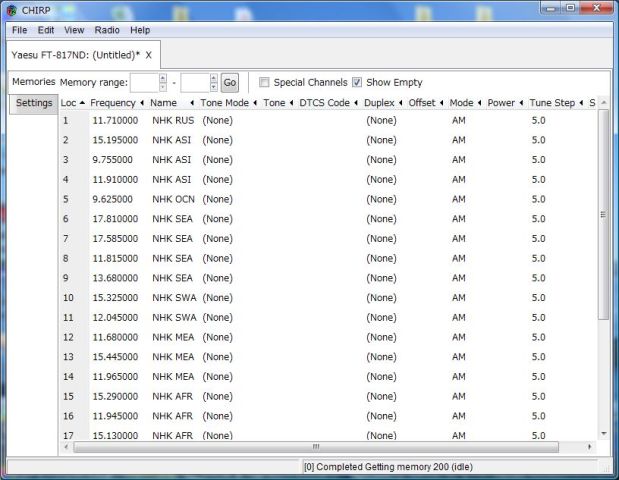This screenshot has height=480, width=619.
Task: Increase the memory range end value
Action: pyautogui.click(x=214, y=78)
